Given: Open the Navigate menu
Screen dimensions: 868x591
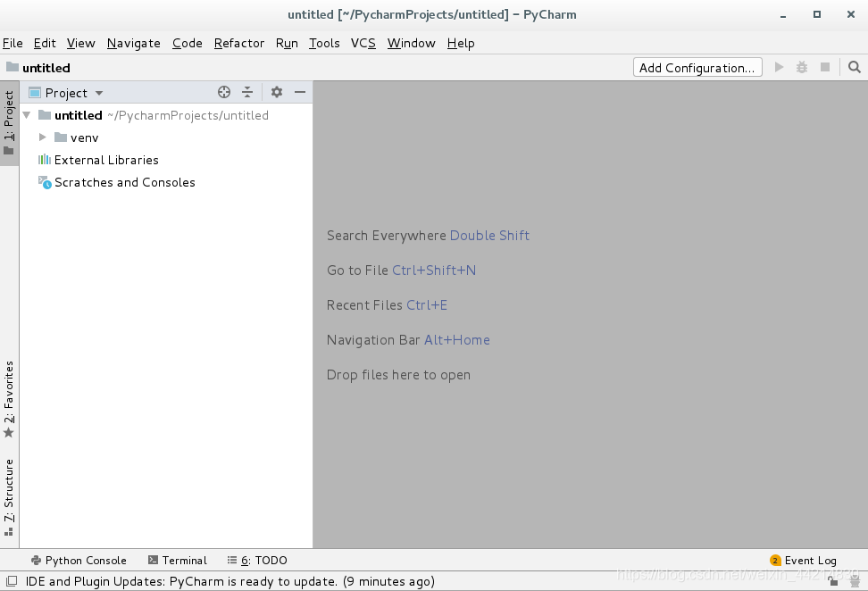Looking at the screenshot, I should tap(133, 43).
